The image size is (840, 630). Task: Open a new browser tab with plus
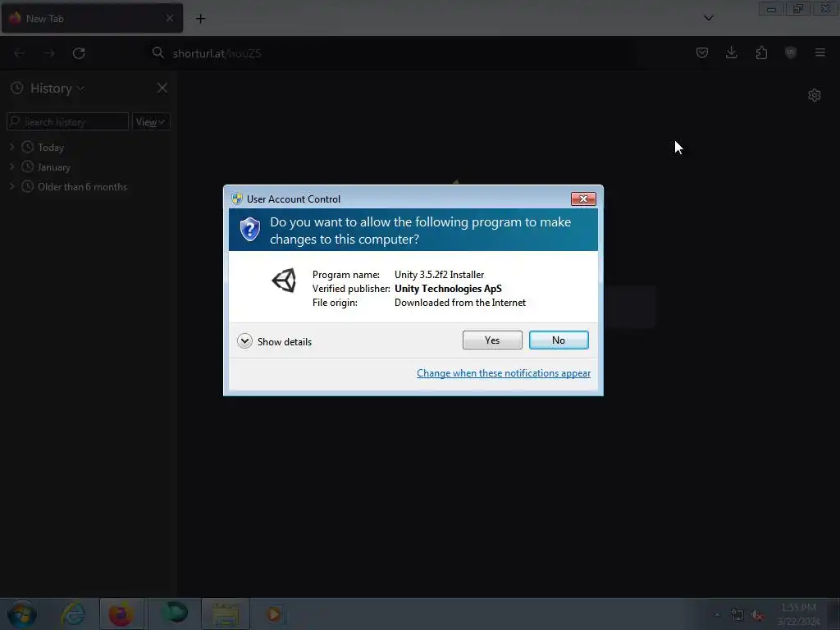coord(200,19)
